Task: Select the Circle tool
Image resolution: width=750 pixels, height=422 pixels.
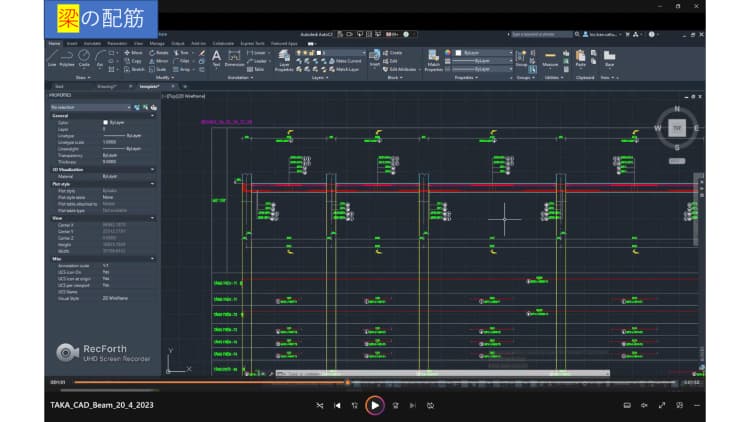Action: 84,58
